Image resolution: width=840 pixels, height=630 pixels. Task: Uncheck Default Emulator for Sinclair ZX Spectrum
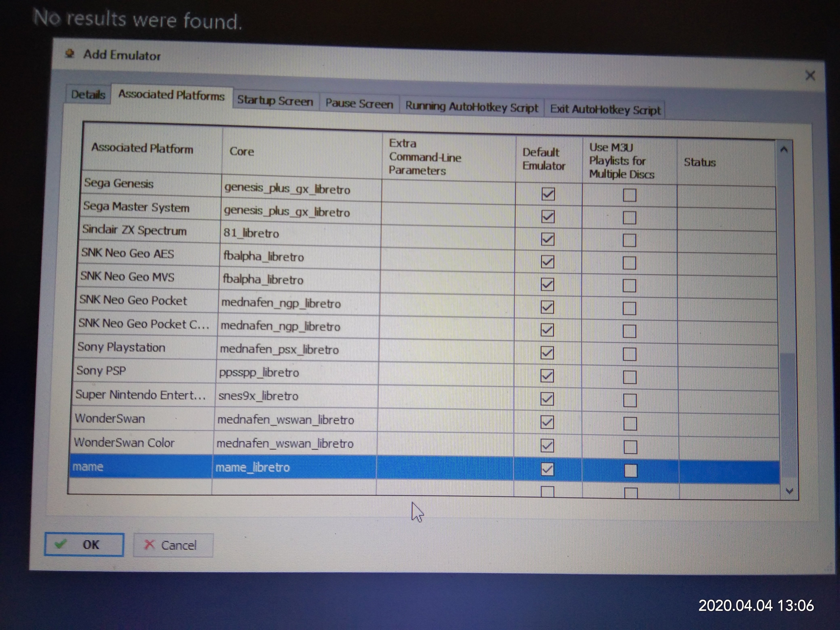pyautogui.click(x=548, y=239)
